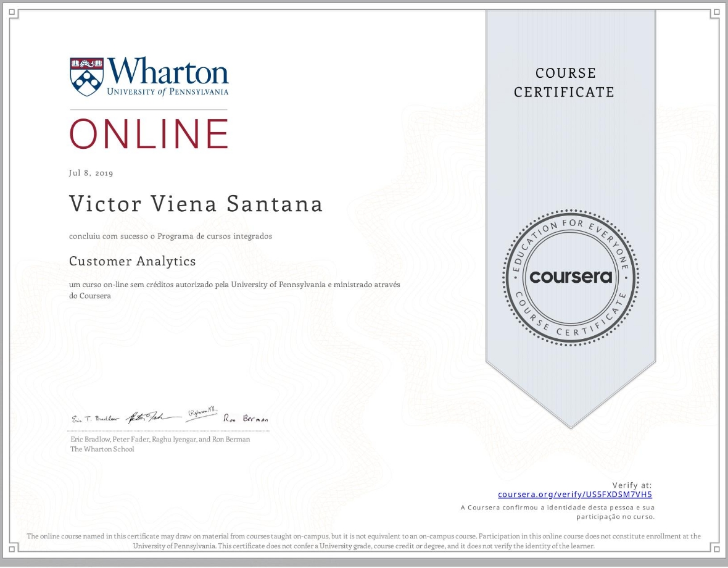Screen dimensions: 728x568
Task: Click Ron Berman's signature
Action: pos(246,418)
